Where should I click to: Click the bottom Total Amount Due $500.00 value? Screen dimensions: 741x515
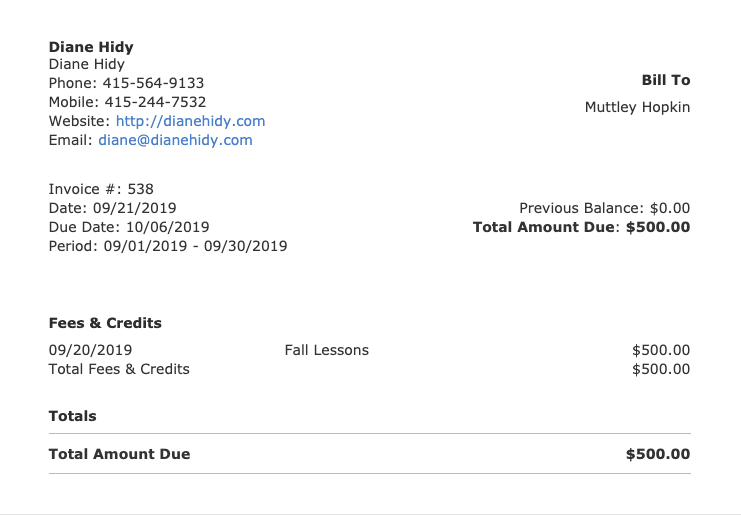point(658,454)
